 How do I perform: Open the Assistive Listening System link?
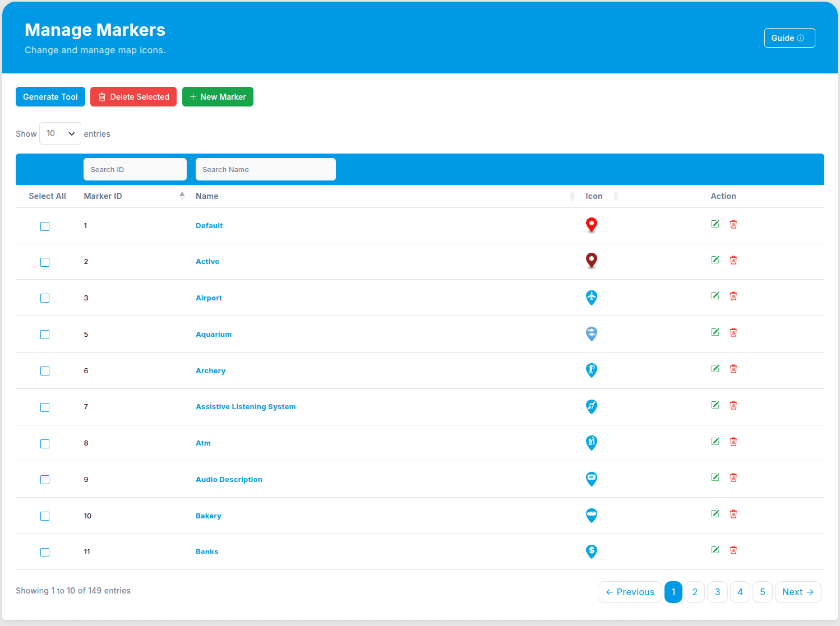pyautogui.click(x=246, y=407)
